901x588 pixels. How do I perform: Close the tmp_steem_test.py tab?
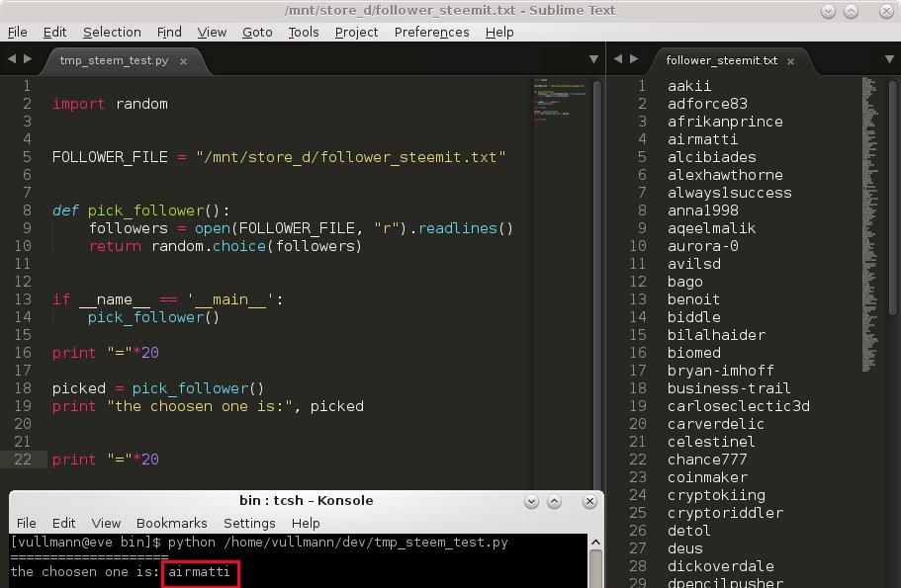[183, 61]
